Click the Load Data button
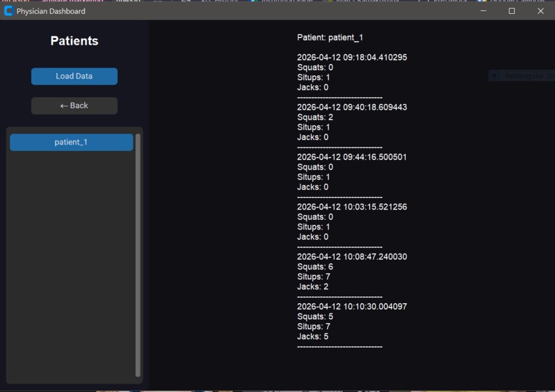 [74, 76]
